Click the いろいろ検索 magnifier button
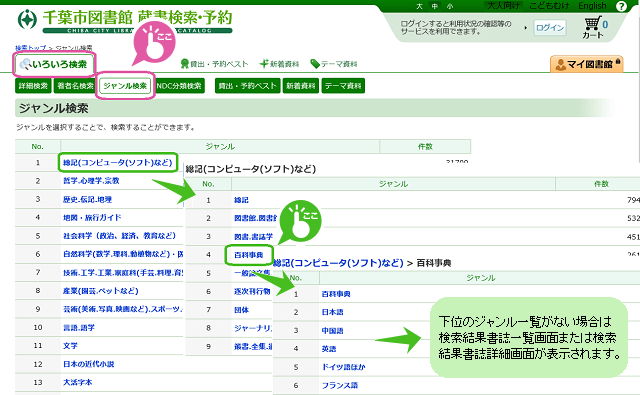The width and height of the screenshot is (640, 395). pos(54,64)
